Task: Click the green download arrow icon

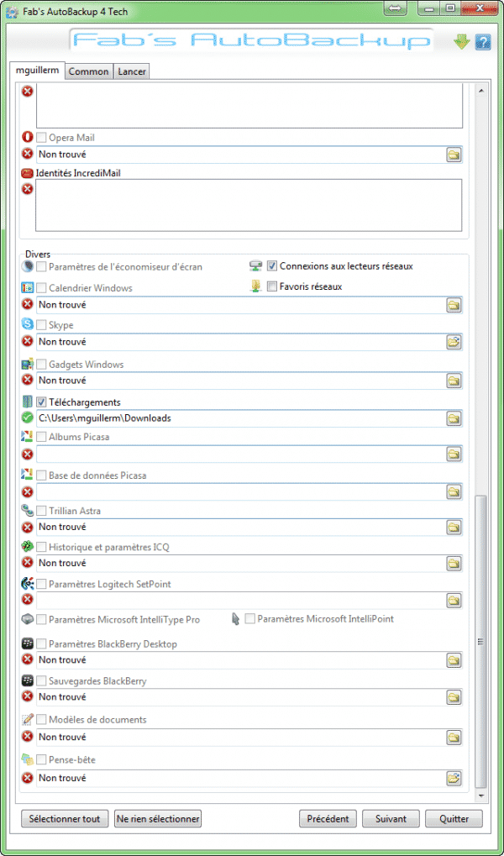Action: [462, 42]
